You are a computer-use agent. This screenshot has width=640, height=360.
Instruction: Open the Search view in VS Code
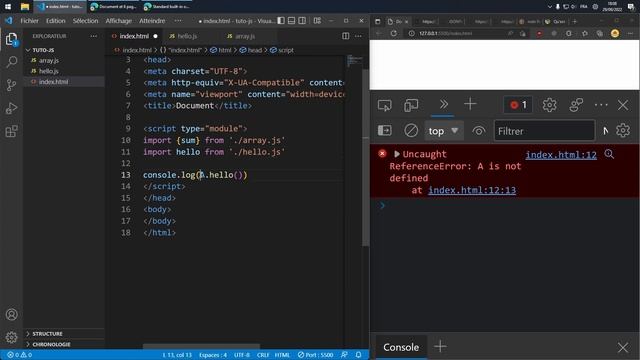point(11,62)
